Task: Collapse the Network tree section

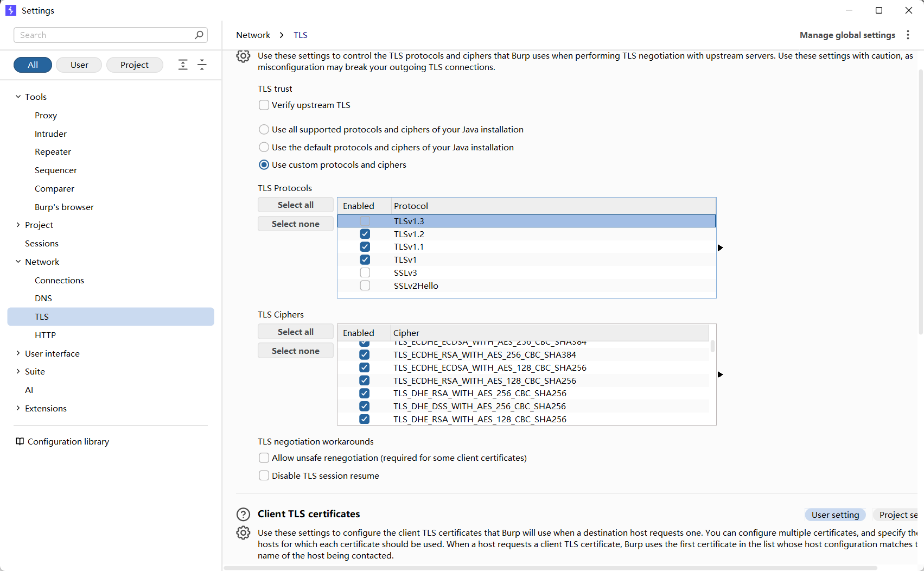Action: [18, 262]
